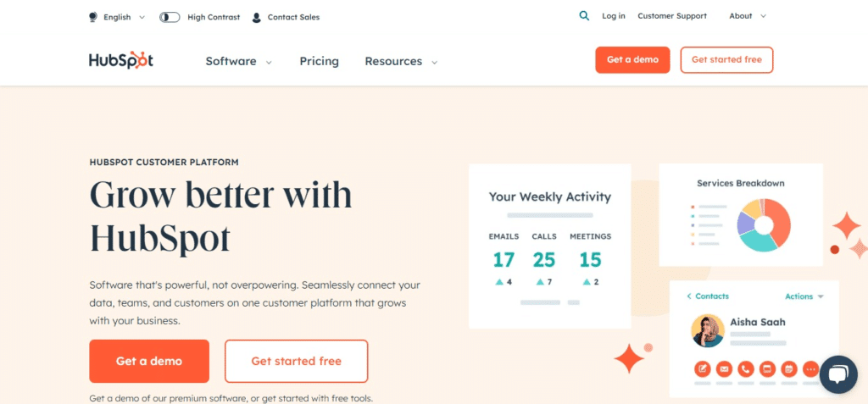Screen dimensions: 868x404
Task: Click the three-dots more icon on contact card
Action: click(x=811, y=369)
